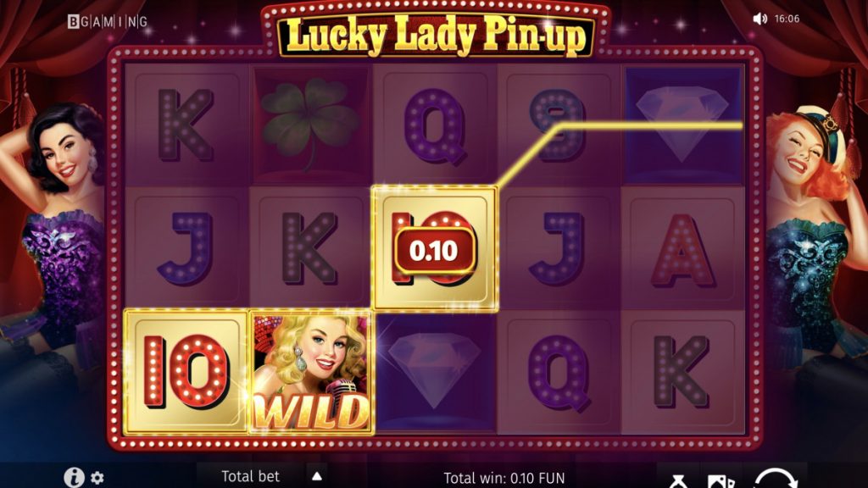Image resolution: width=868 pixels, height=488 pixels.
Task: Click the BGAMING logo
Action: click(x=108, y=21)
